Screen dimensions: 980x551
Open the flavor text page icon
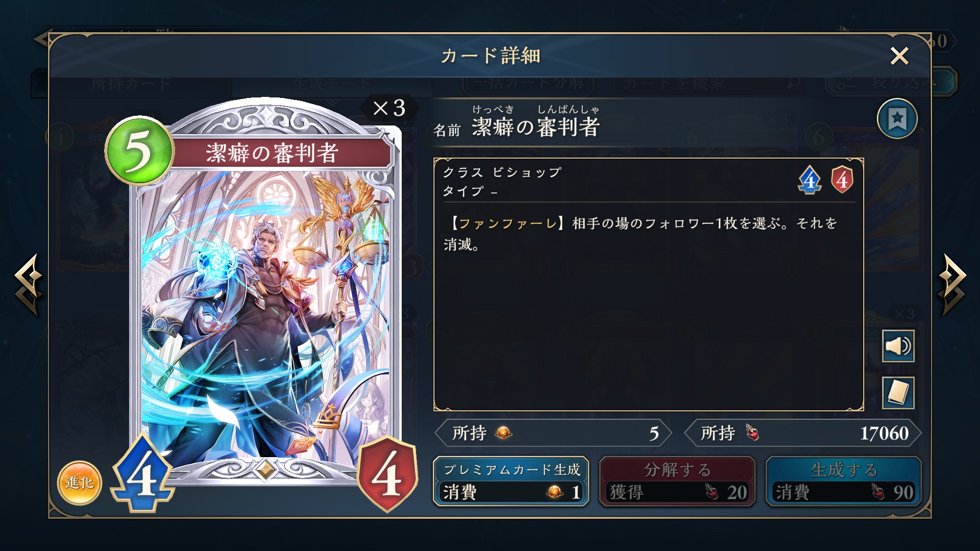898,393
